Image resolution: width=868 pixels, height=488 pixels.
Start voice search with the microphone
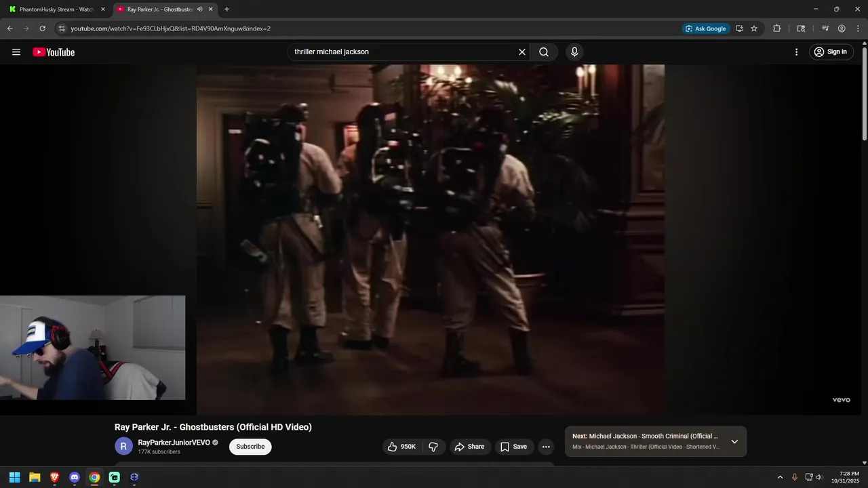click(x=574, y=52)
